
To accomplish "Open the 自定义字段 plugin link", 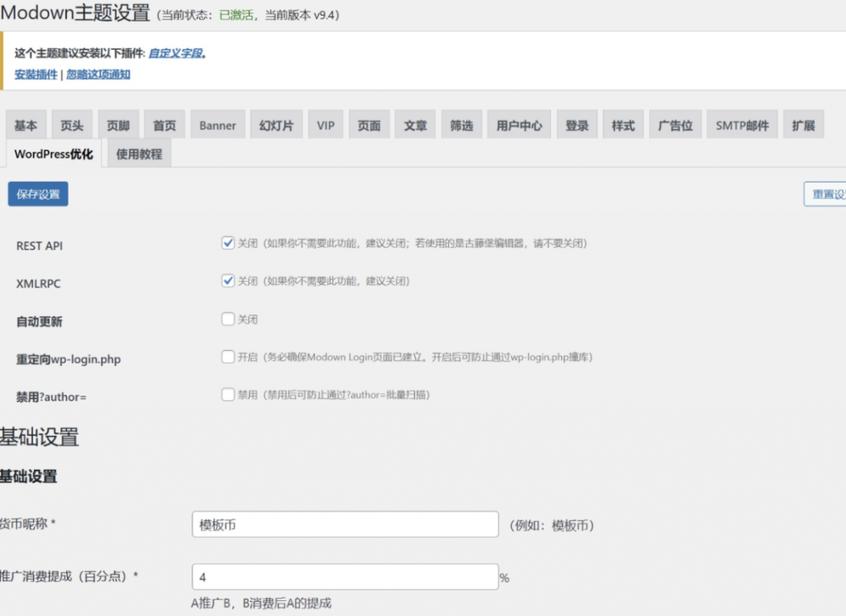I will [x=175, y=53].
